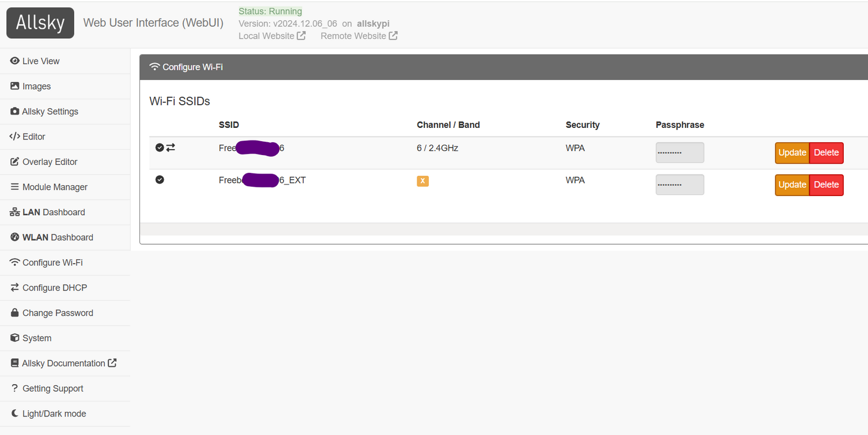Select the System menu entry
Viewport: 868px width, 435px height.
coord(36,338)
